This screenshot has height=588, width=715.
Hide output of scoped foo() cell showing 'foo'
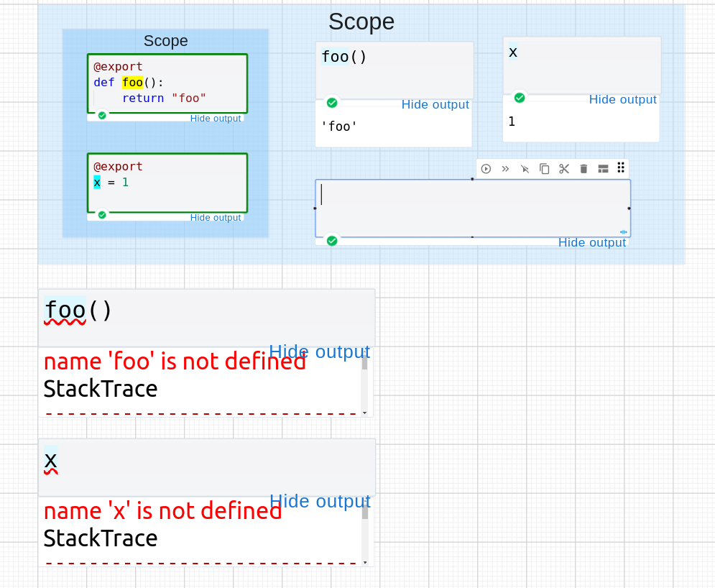(x=435, y=104)
